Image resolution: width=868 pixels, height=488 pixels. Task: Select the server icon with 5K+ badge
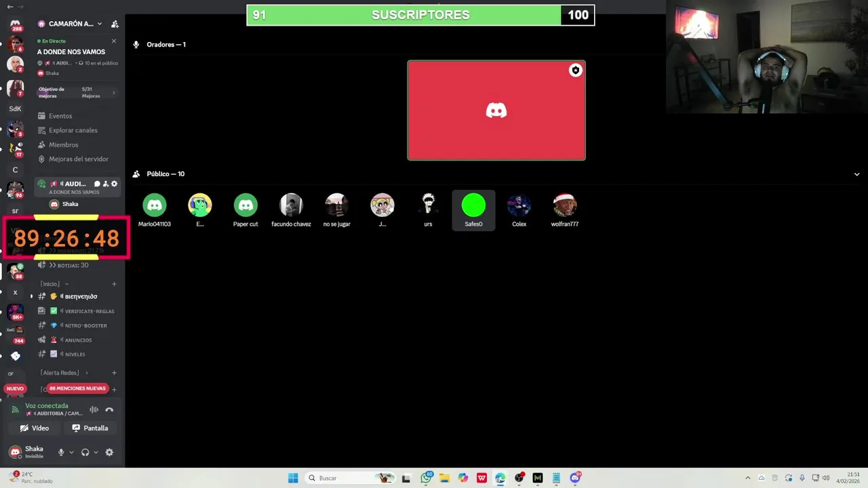tap(15, 312)
